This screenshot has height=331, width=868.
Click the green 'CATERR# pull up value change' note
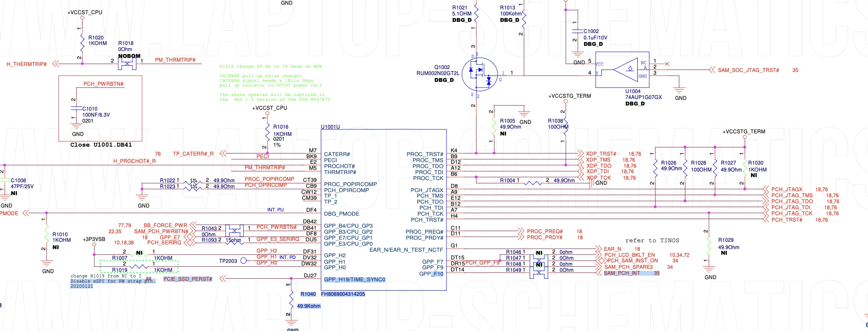(x=260, y=76)
